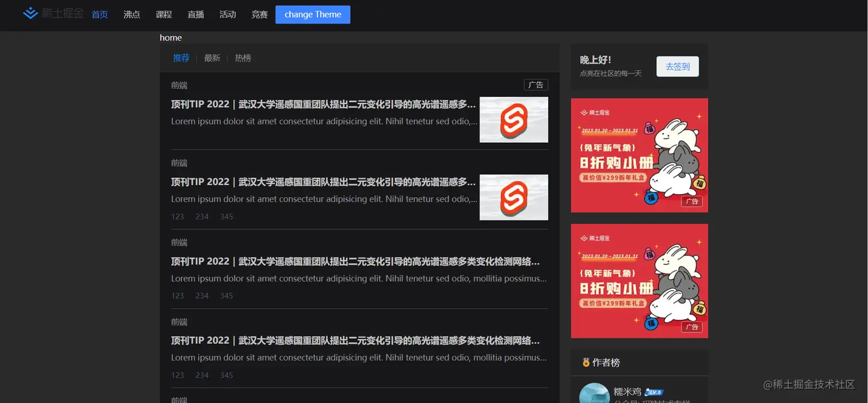Open the 活动 nav item
The width and height of the screenshot is (868, 403).
pos(228,14)
